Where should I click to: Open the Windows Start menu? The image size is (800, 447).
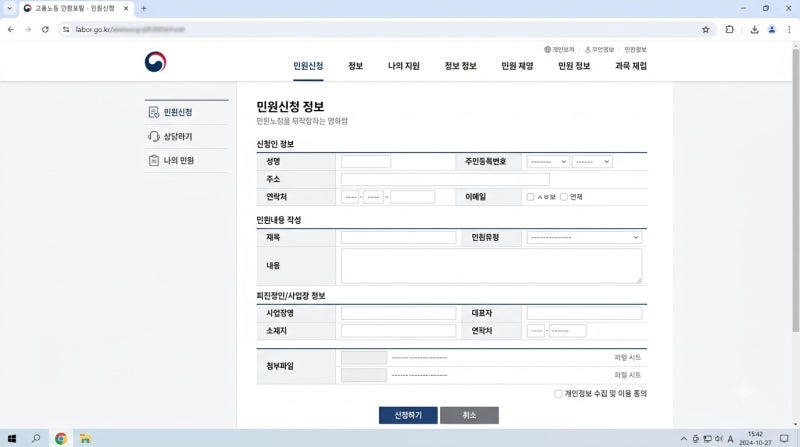[12, 438]
